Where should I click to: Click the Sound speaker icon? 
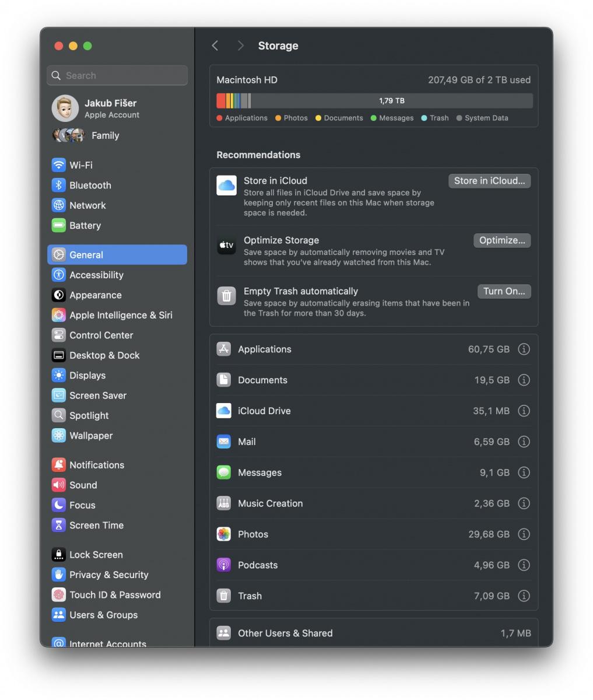[x=58, y=485]
